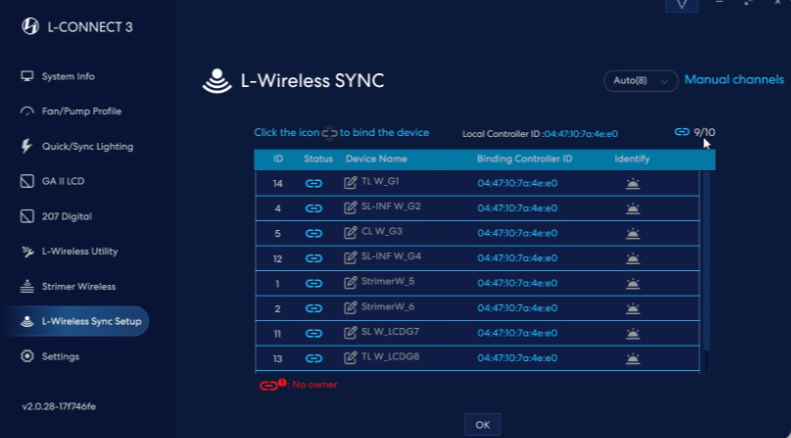
Task: Confirm with the OK button
Action: [x=482, y=425]
